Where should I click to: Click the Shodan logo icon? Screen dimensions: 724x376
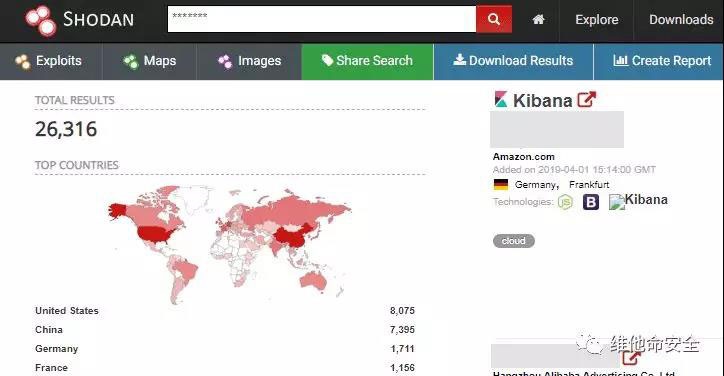pos(41,20)
